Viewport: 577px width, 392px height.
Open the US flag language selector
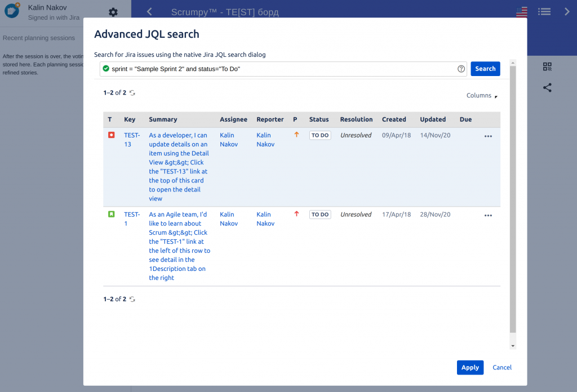tap(521, 12)
